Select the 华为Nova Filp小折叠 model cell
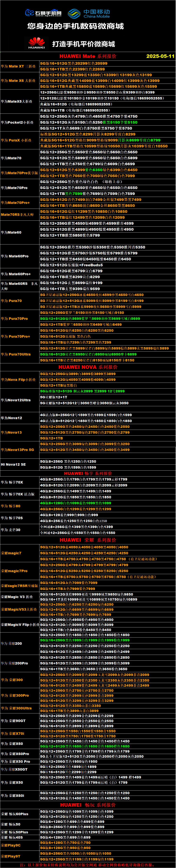 (20, 379)
